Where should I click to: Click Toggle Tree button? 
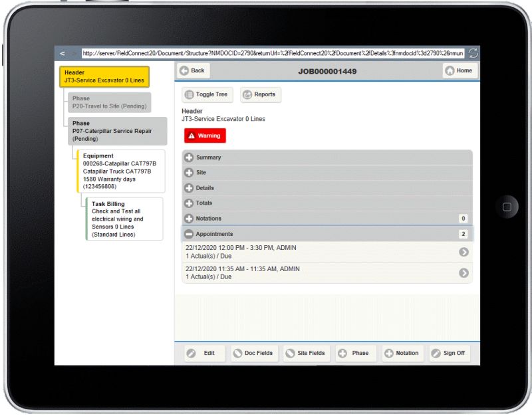[x=207, y=94]
